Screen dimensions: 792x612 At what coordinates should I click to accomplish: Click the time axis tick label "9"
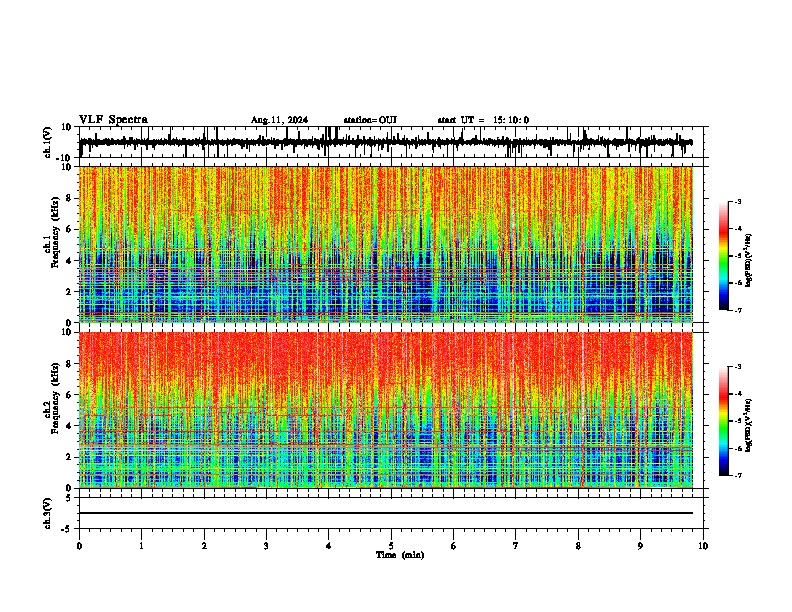(x=640, y=546)
